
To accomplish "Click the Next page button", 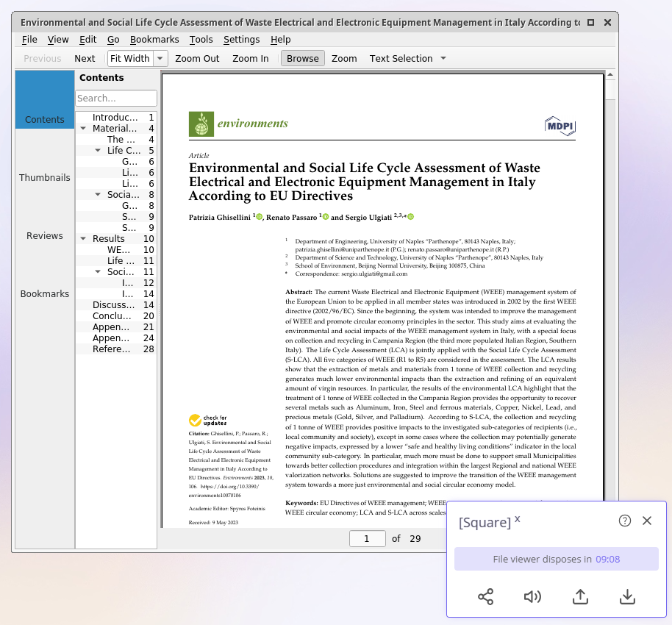I will click(x=85, y=58).
